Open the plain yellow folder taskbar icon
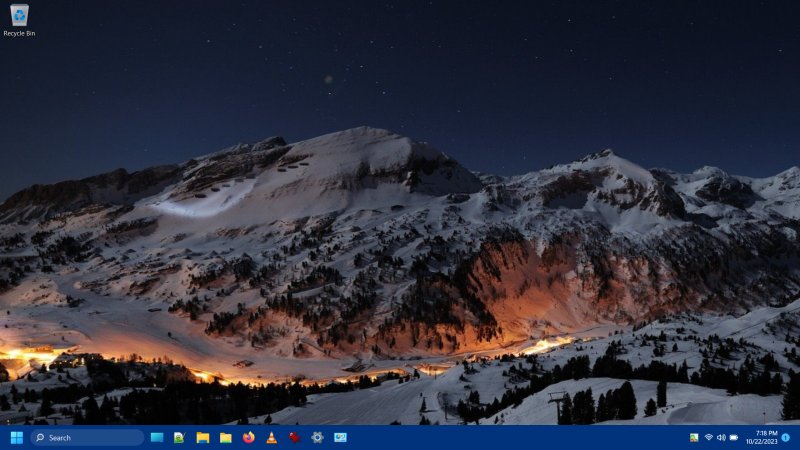 (226, 437)
